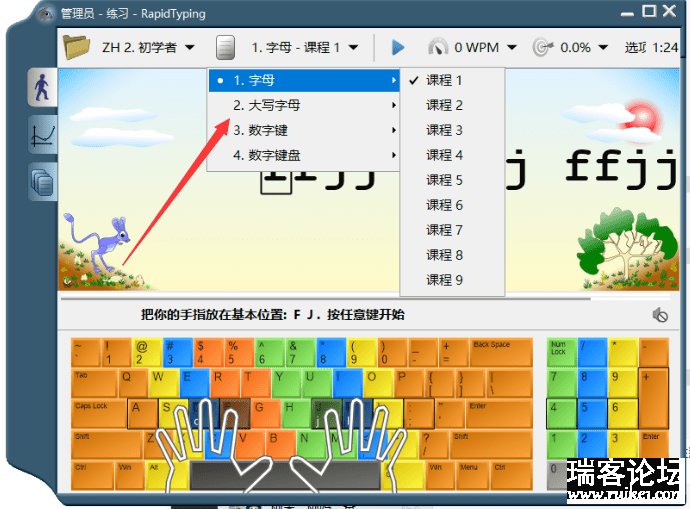
Task: Click the P key on virtual keyboard
Action: click(x=409, y=383)
